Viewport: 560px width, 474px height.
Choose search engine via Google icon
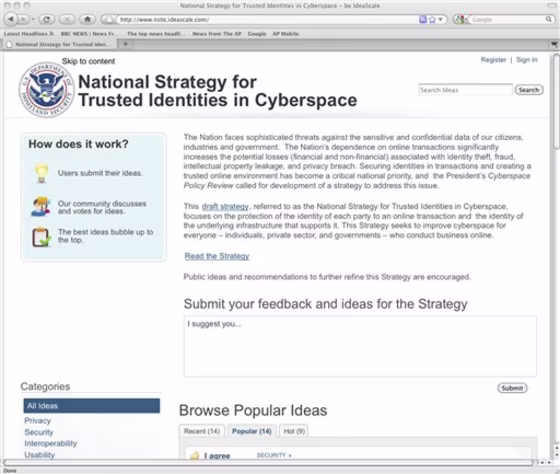(459, 19)
